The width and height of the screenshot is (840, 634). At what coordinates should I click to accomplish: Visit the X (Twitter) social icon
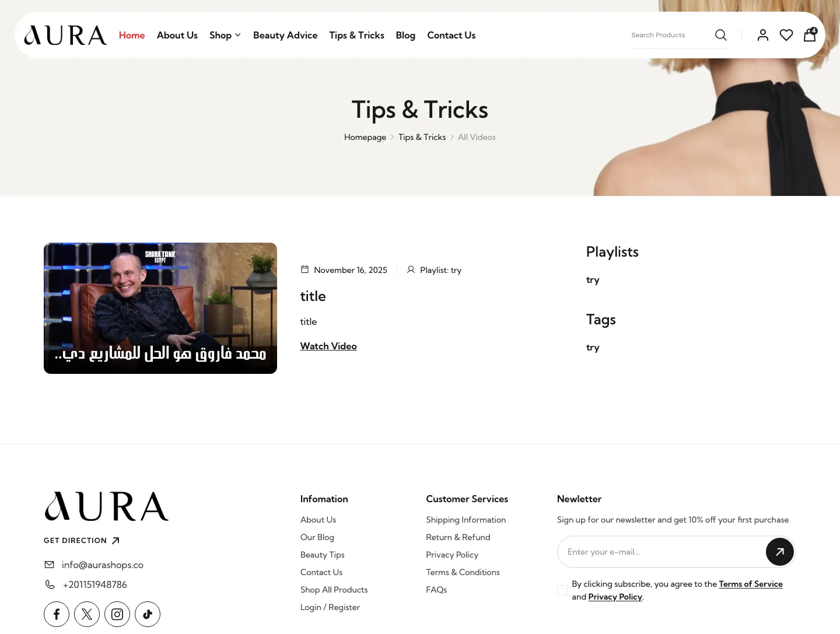point(87,614)
